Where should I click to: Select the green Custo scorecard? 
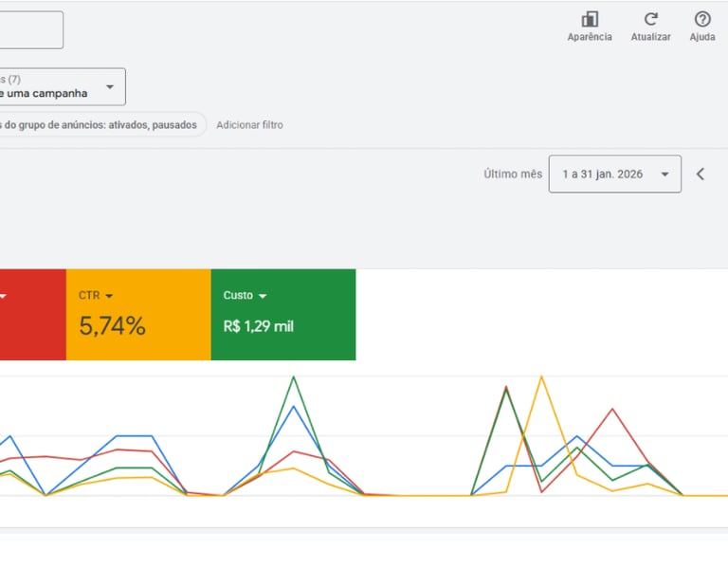(x=283, y=315)
